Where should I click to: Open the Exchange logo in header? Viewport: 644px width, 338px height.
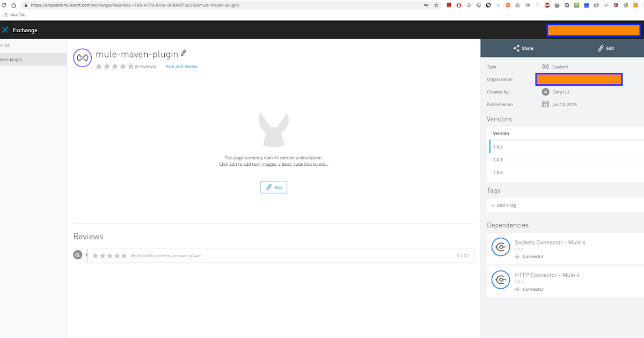tap(5, 30)
